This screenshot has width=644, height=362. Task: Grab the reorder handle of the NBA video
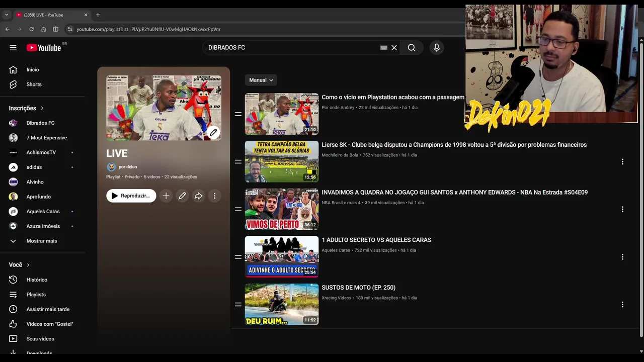(238, 209)
